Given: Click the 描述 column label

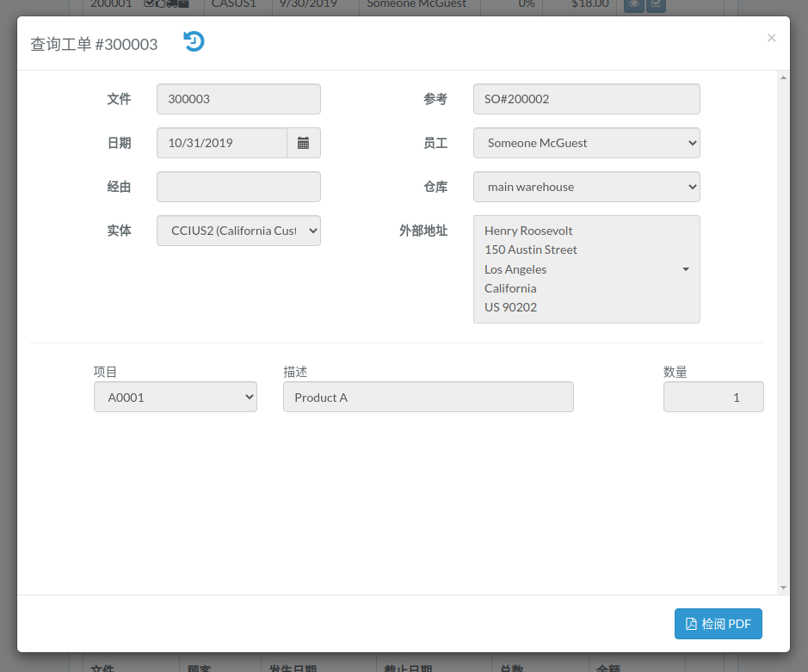Looking at the screenshot, I should pyautogui.click(x=295, y=372).
